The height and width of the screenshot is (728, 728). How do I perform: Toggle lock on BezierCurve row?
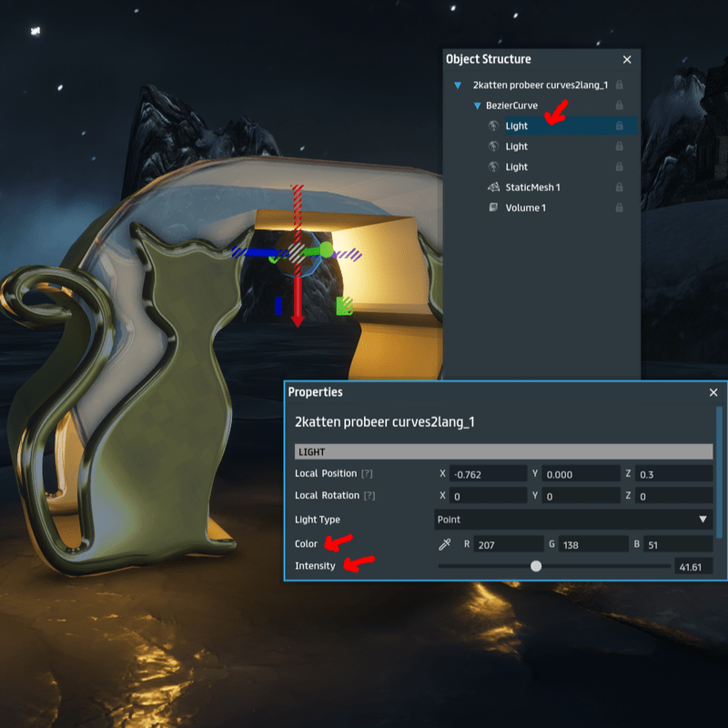point(619,106)
